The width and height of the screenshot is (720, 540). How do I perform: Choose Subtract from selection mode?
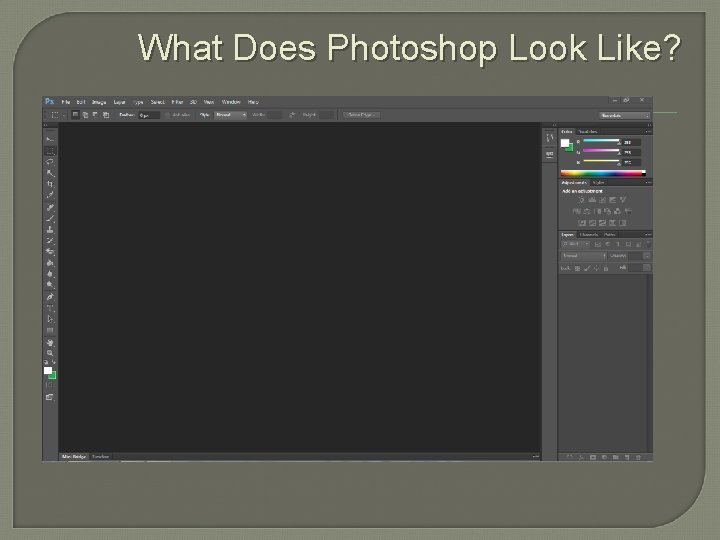pos(96,115)
